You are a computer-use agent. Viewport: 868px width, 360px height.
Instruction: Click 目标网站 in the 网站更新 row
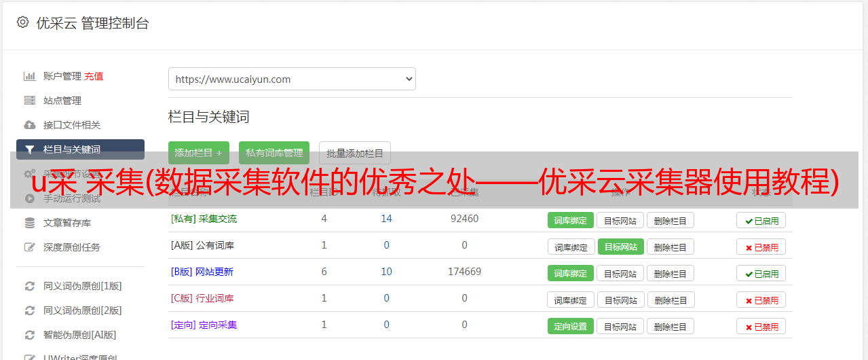coord(620,273)
